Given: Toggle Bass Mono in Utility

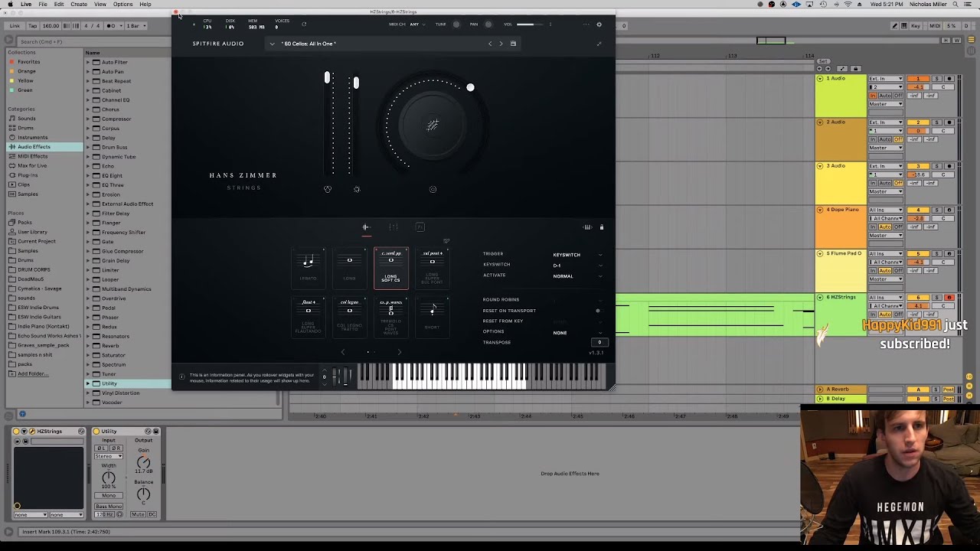Looking at the screenshot, I should [109, 507].
